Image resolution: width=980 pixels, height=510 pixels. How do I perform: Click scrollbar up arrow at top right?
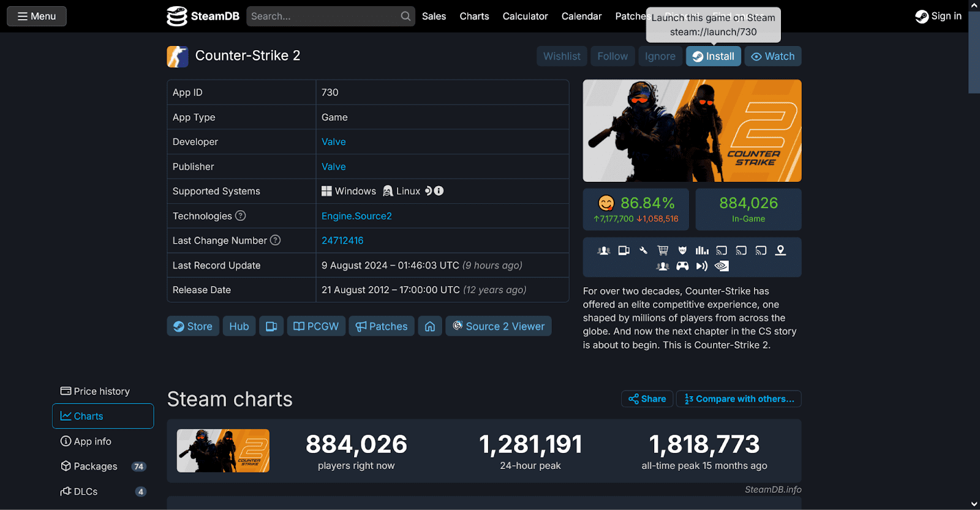974,6
